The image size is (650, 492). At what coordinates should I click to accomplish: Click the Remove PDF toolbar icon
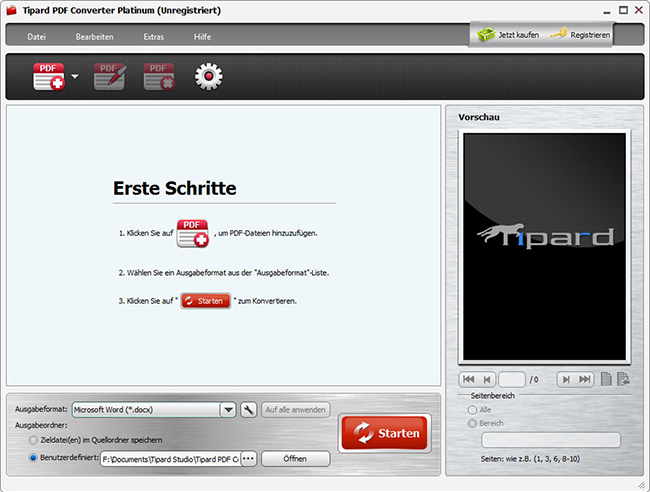pos(159,76)
